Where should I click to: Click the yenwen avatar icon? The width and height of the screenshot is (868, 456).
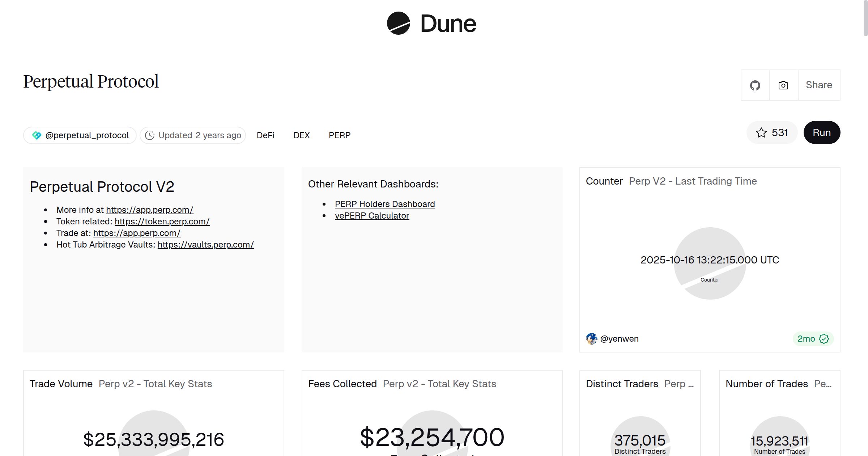tap(591, 339)
